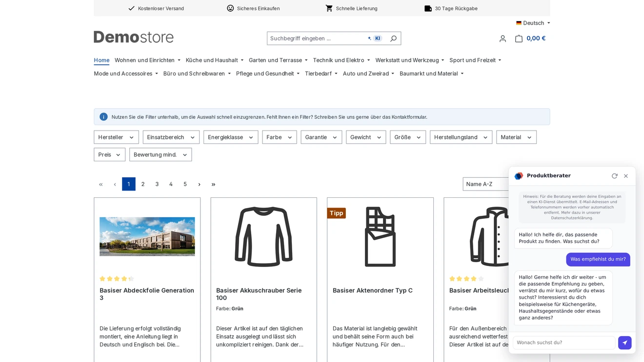Click the 0,00 € cart total
The height and width of the screenshot is (362, 644).
pos(536,38)
